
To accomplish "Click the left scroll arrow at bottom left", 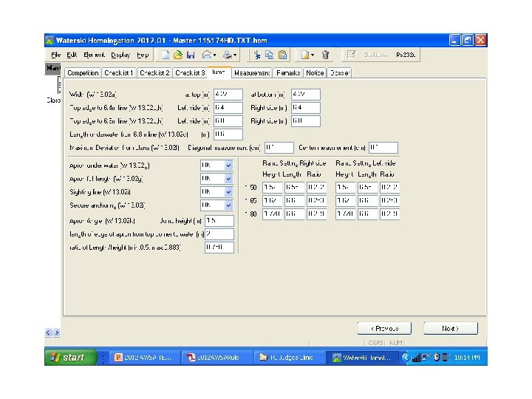I will coord(48,332).
